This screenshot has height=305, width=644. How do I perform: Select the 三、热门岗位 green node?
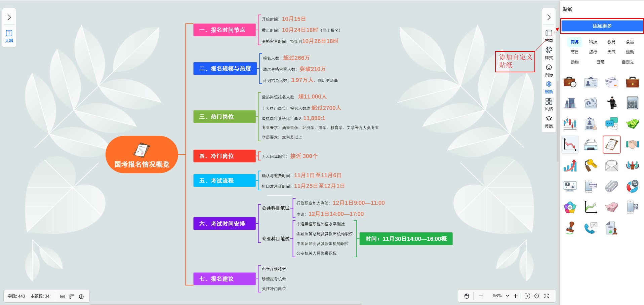[224, 117]
